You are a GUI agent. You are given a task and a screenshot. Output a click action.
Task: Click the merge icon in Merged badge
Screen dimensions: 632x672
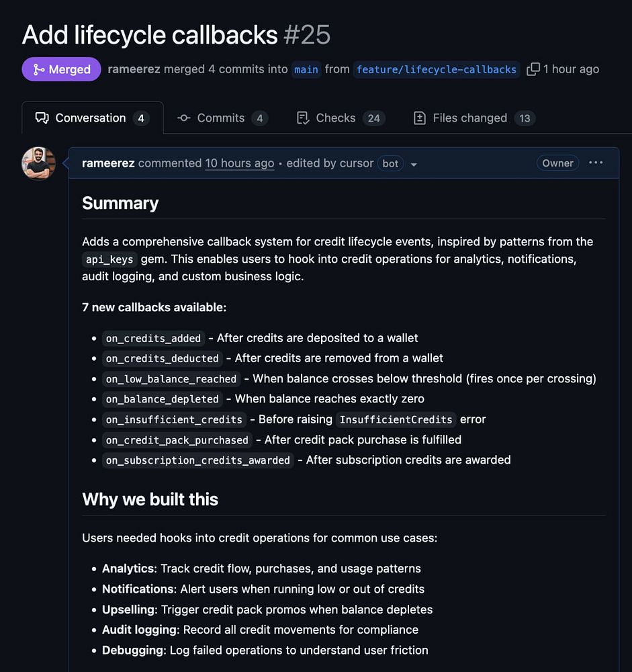[x=38, y=69]
